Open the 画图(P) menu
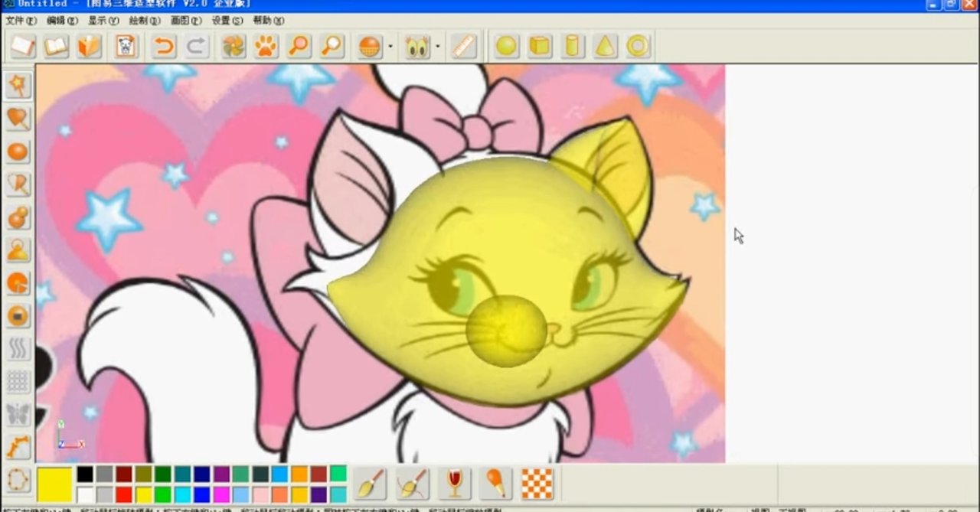The height and width of the screenshot is (512, 980). 186,21
